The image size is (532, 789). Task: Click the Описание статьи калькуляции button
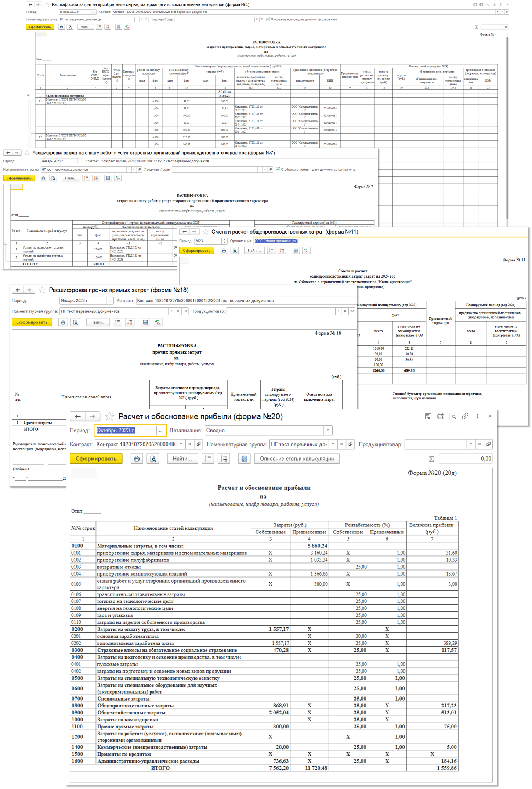(297, 459)
